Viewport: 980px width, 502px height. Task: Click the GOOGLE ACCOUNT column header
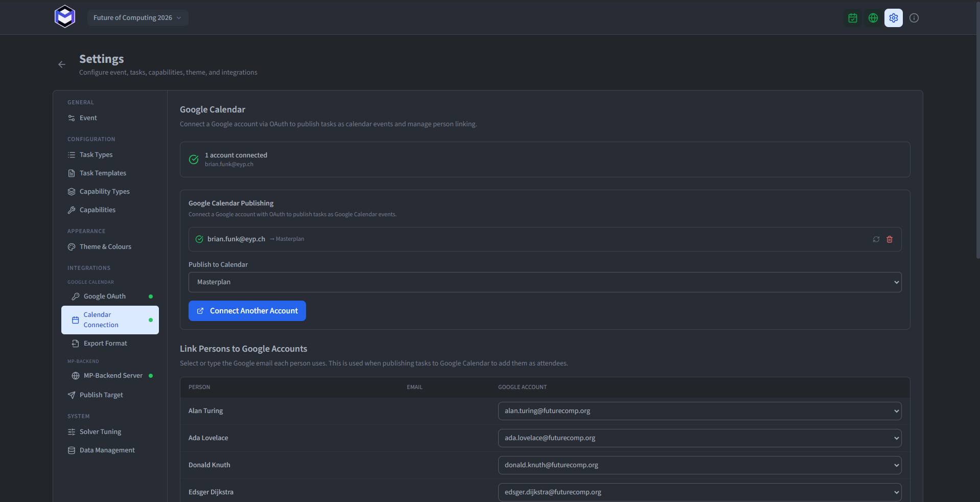click(x=522, y=387)
